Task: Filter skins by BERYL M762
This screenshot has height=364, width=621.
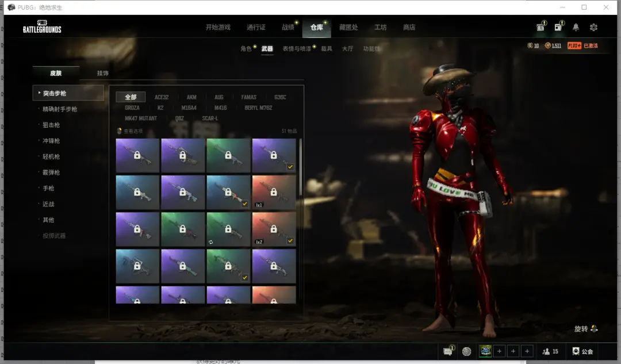Action: point(258,108)
